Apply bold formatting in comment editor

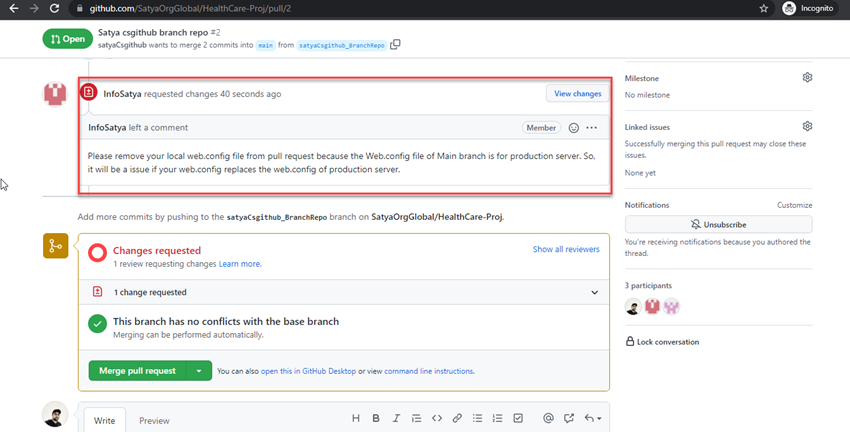376,418
